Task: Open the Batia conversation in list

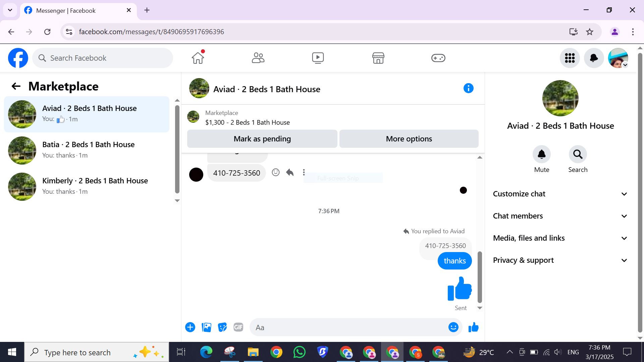Action: pyautogui.click(x=87, y=150)
